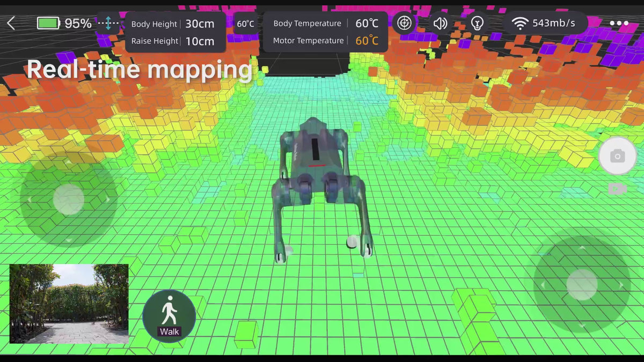Select the Body Temperature reading
Screen dimensions: 644x362
point(325,24)
